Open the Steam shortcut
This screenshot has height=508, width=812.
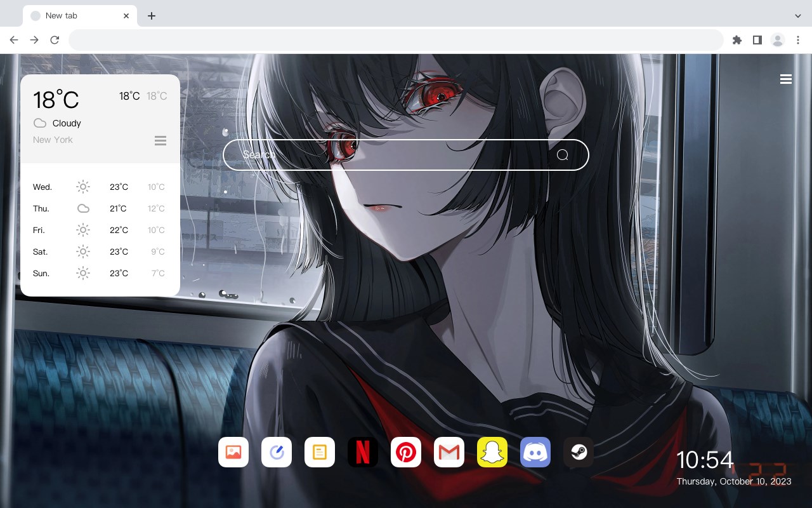(579, 452)
